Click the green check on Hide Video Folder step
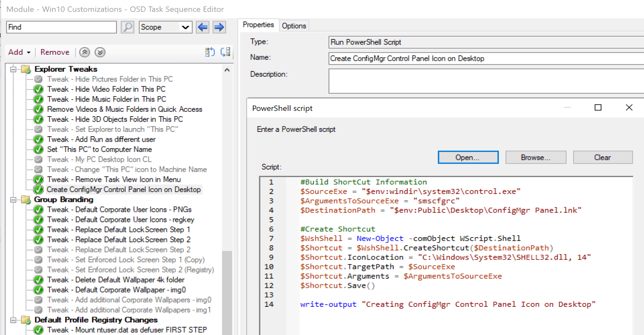 pos(38,89)
